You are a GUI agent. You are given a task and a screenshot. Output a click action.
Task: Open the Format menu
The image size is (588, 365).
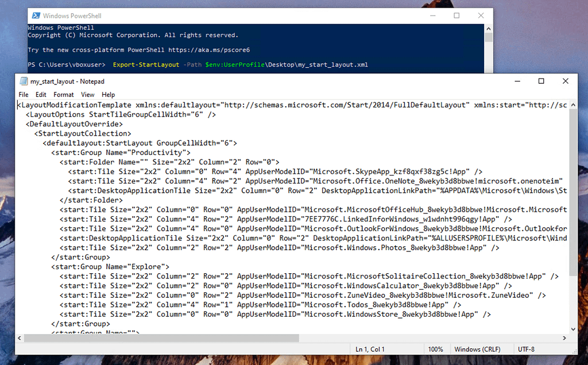63,94
